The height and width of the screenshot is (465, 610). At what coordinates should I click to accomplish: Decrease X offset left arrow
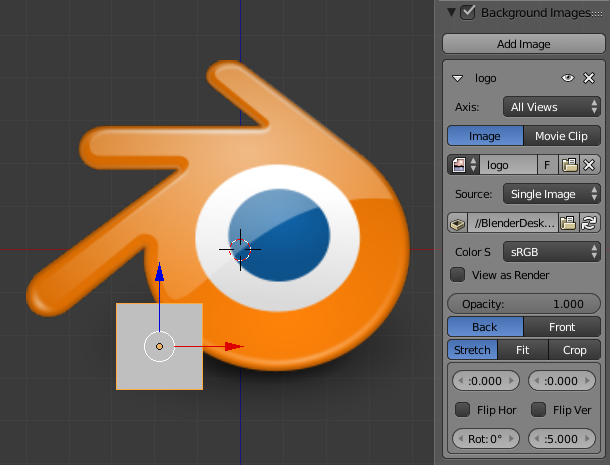pos(461,381)
